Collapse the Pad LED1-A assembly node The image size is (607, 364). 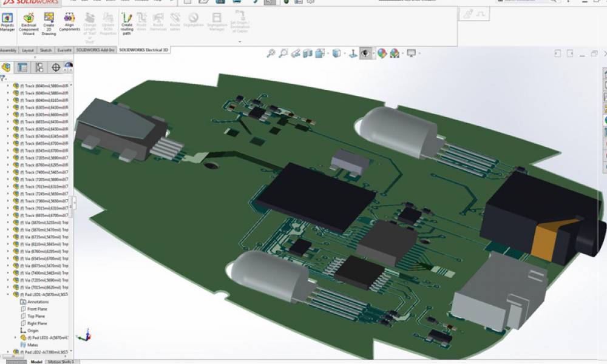8,294
